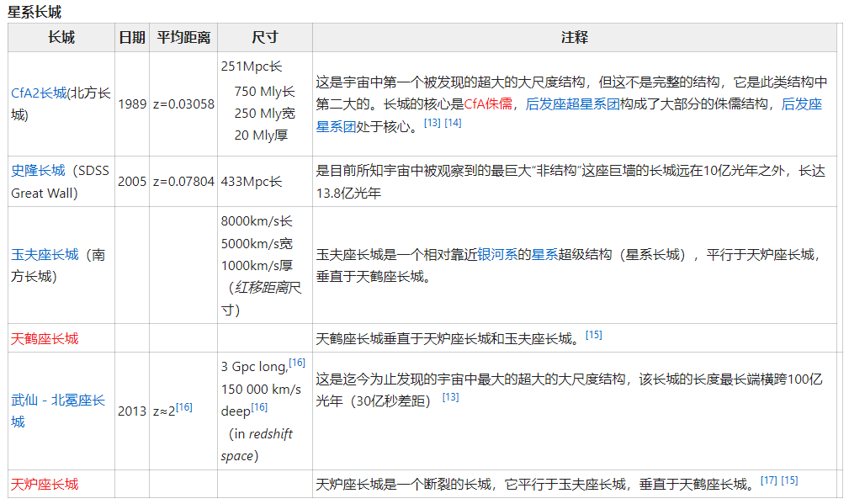Open the red CfA侏儒 link
The width and height of the screenshot is (849, 504).
pos(489,104)
